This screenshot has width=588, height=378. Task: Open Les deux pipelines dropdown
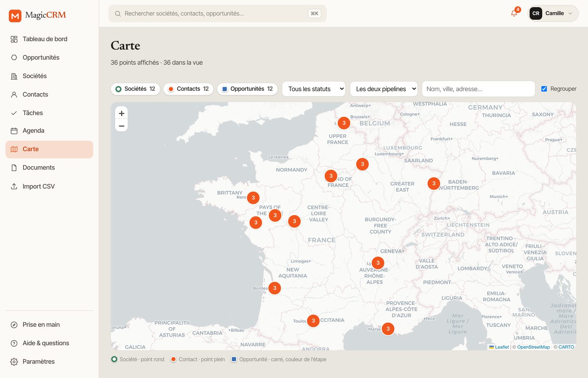(x=384, y=89)
